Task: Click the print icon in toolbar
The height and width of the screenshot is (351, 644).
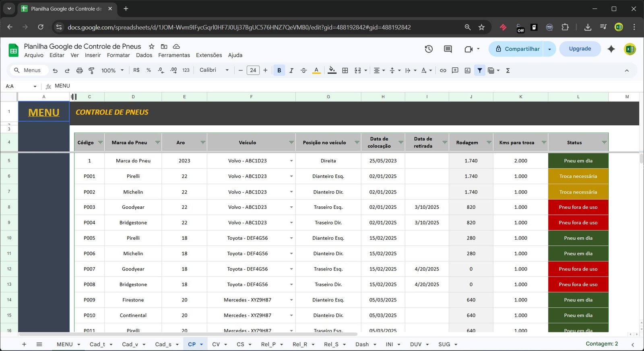Action: (x=79, y=71)
